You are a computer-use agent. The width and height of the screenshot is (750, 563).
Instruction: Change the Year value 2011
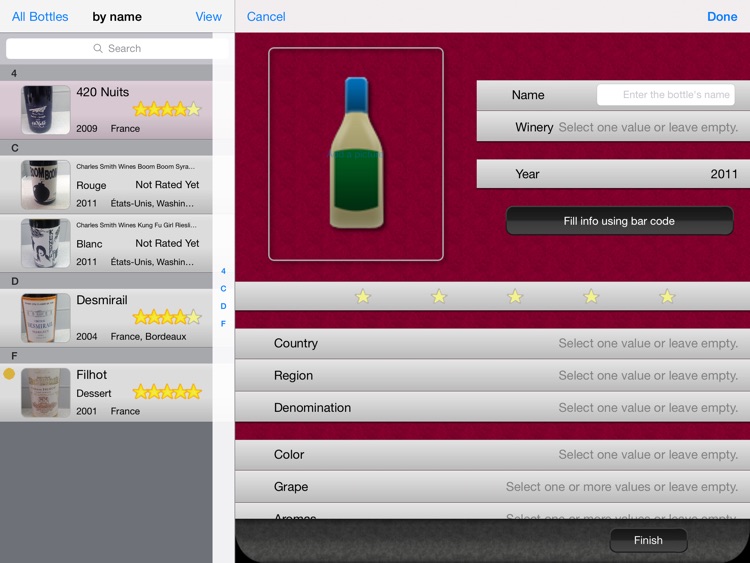point(613,174)
